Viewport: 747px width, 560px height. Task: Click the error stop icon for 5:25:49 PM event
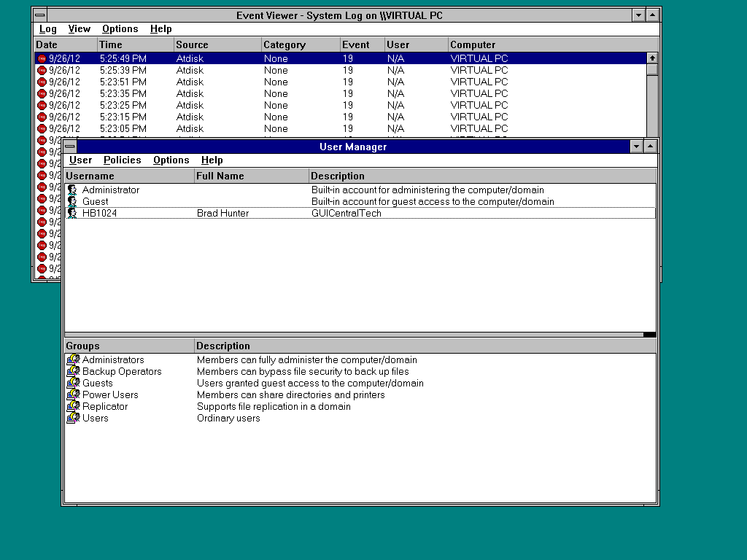coord(42,58)
